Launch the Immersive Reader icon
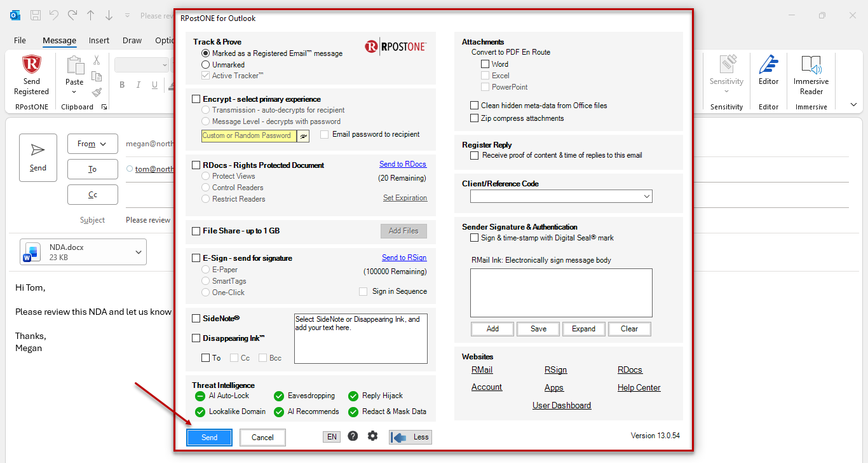 [811, 64]
